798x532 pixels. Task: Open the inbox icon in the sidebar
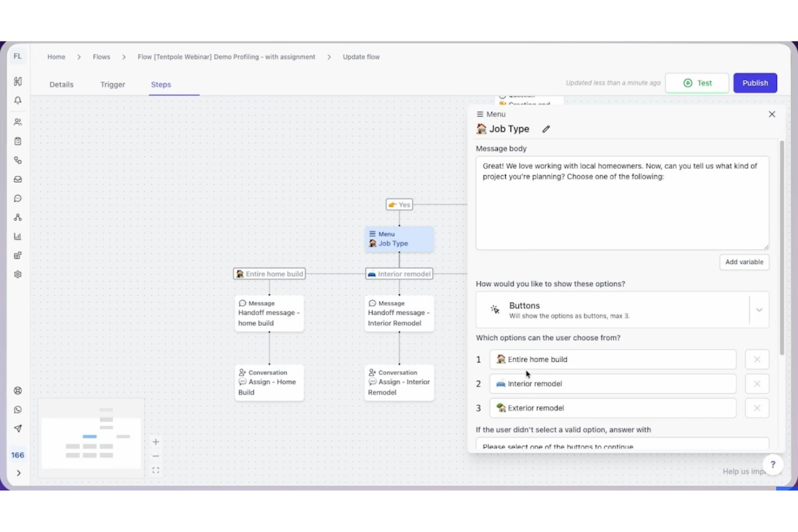tap(18, 179)
